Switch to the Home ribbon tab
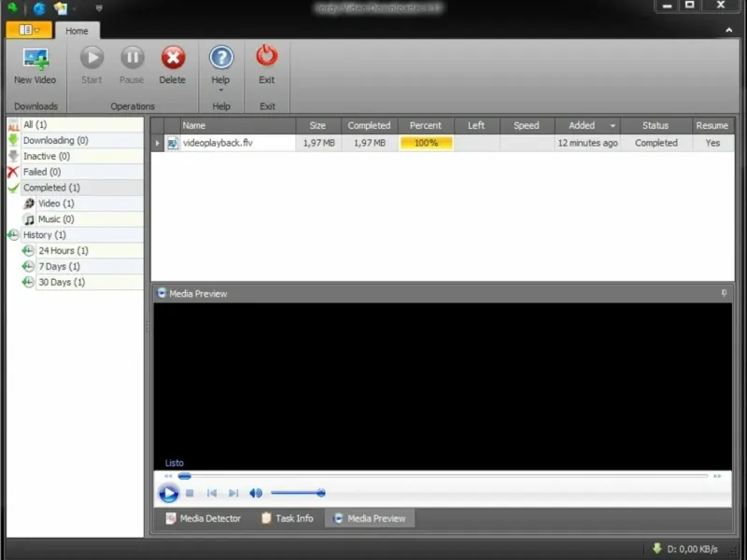Screen dimensions: 747x560 [77, 31]
